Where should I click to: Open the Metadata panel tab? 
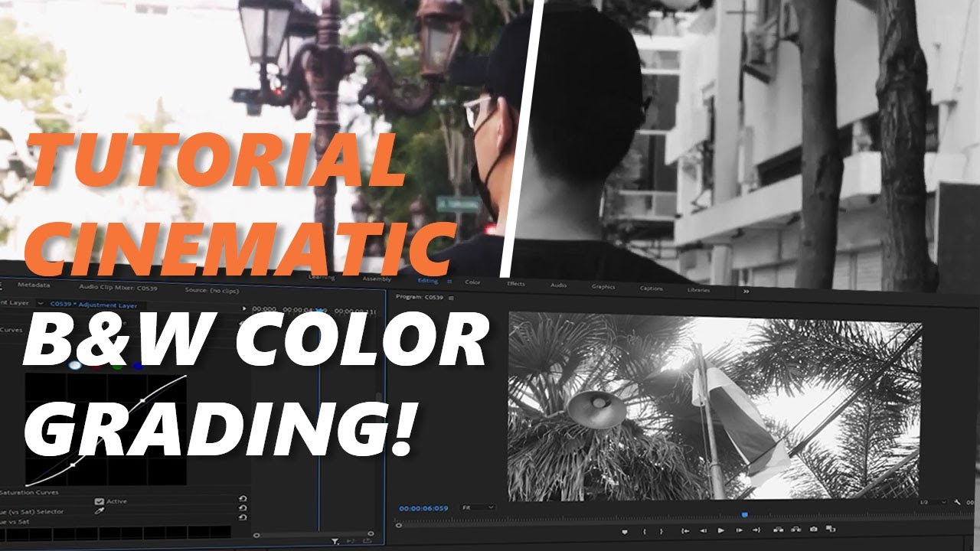point(34,285)
